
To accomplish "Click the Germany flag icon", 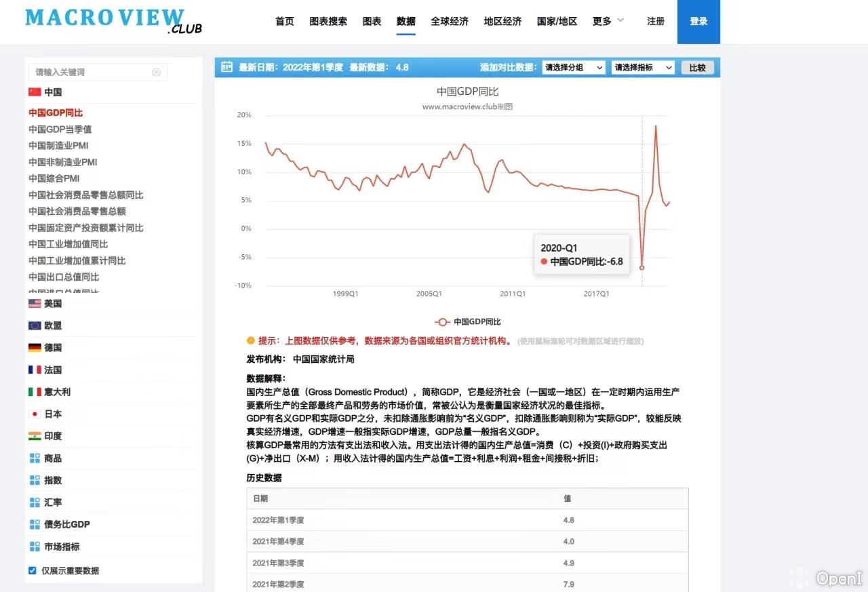I will pyautogui.click(x=35, y=347).
